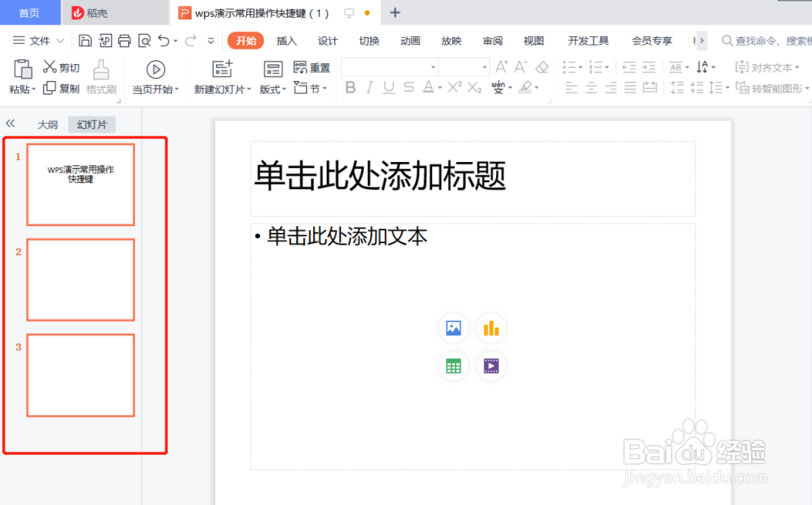Click New Slide (新建幻灯片) icon
Viewport: 812px width, 505px height.
(222, 68)
